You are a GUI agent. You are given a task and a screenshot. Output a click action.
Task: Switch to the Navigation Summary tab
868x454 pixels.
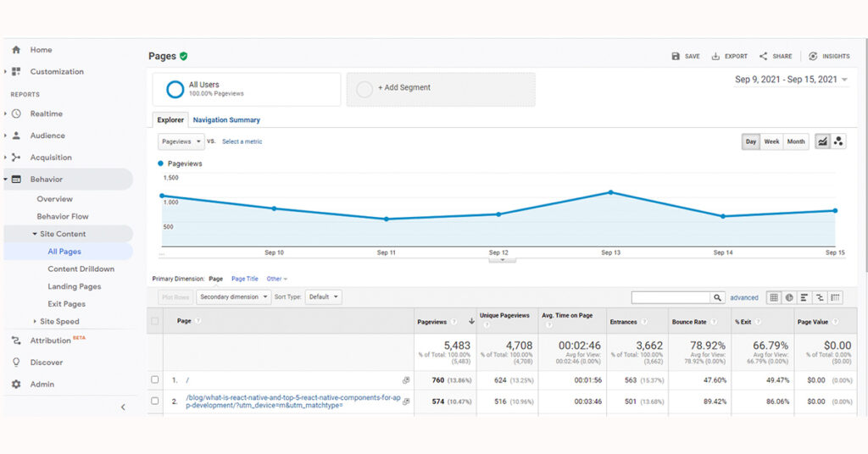click(x=226, y=120)
